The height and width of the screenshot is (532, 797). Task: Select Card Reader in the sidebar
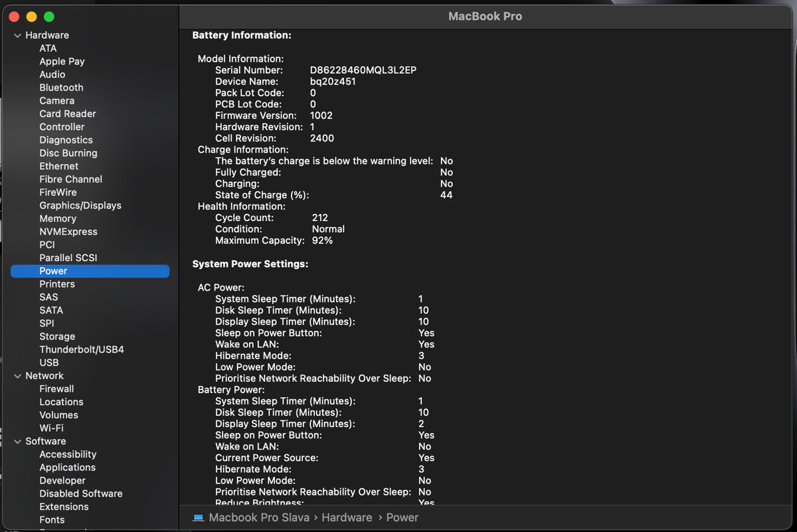pos(68,114)
